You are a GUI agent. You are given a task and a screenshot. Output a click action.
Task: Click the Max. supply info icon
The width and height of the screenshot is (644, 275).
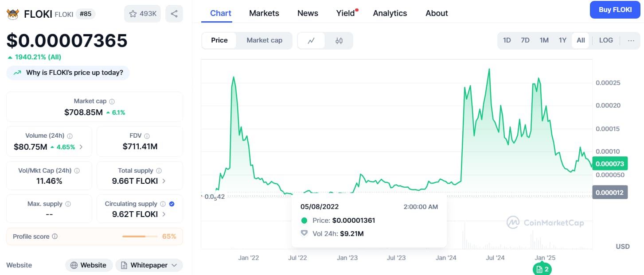tap(68, 204)
